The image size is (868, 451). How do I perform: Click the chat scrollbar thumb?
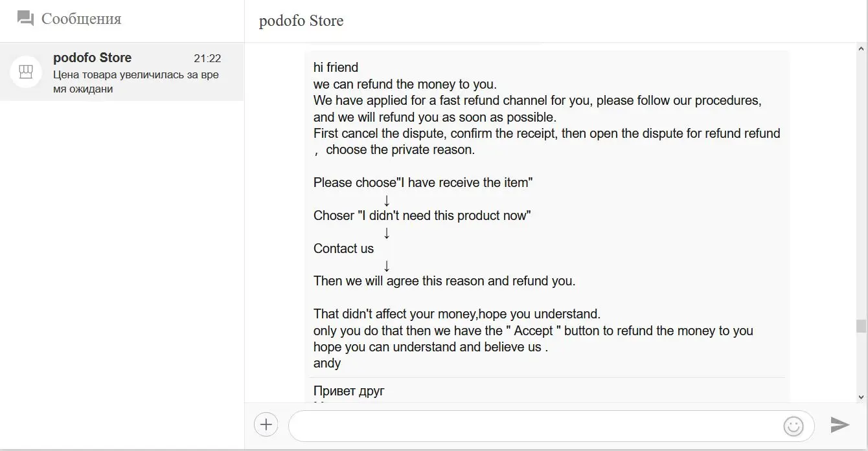(861, 325)
